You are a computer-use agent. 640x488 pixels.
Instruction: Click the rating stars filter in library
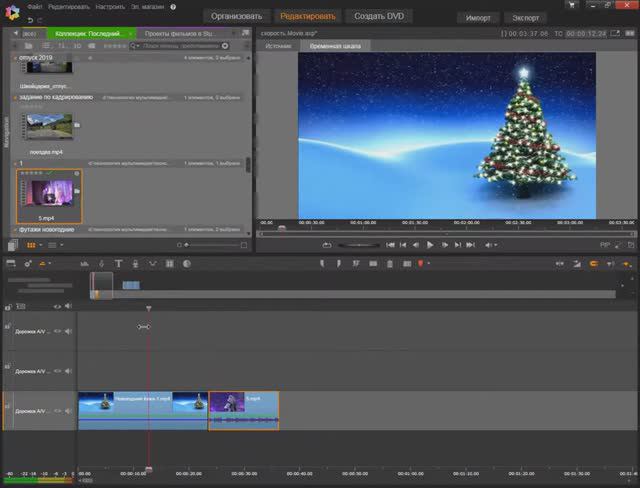pos(114,46)
